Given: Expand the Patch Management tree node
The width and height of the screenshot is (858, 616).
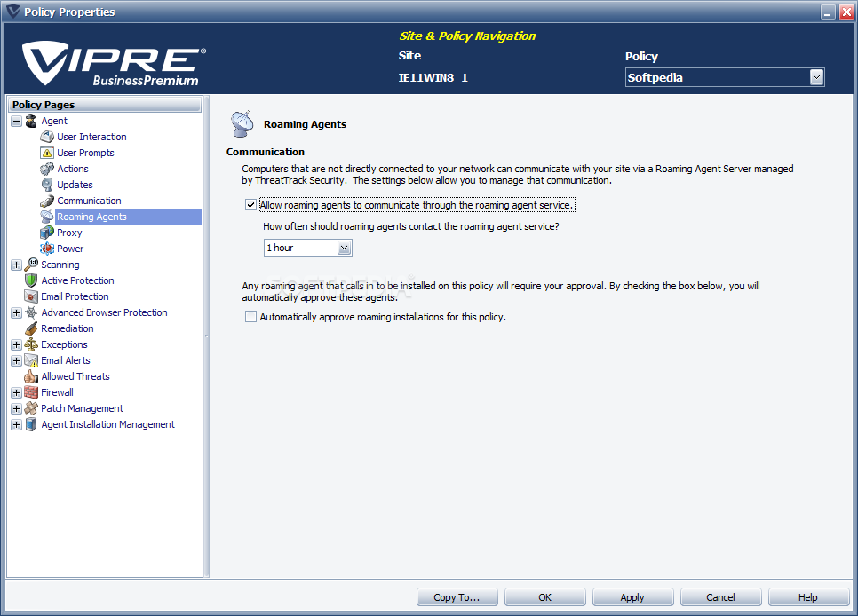Looking at the screenshot, I should coord(16,408).
